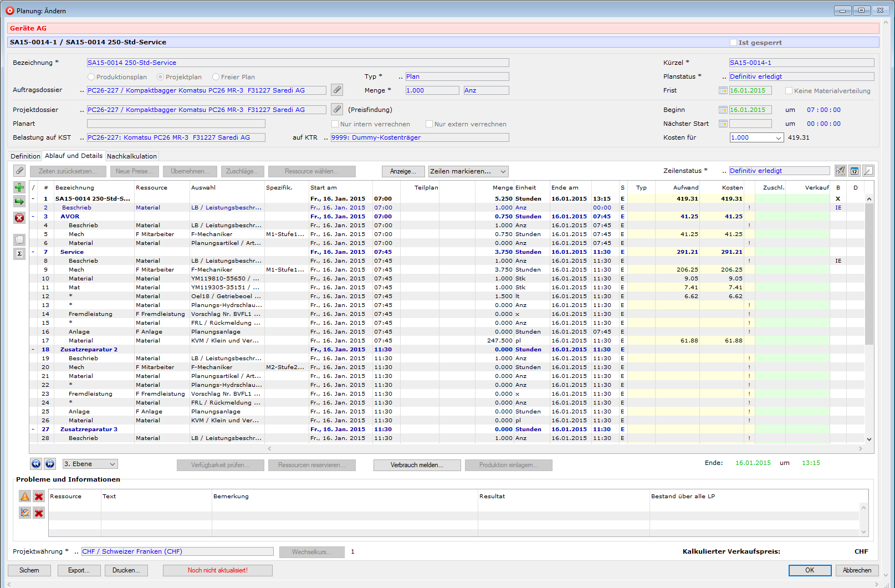Switch to the Nachkalkulation tab

click(x=132, y=156)
